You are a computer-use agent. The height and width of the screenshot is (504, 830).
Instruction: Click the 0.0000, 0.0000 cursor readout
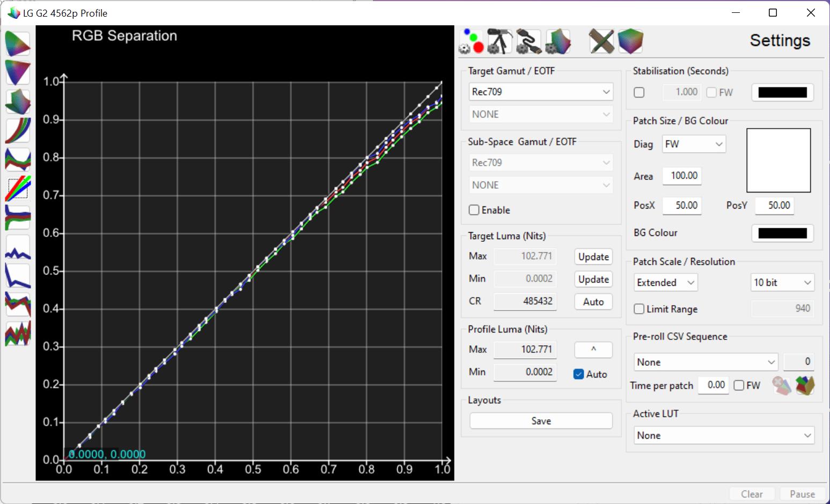coord(107,454)
